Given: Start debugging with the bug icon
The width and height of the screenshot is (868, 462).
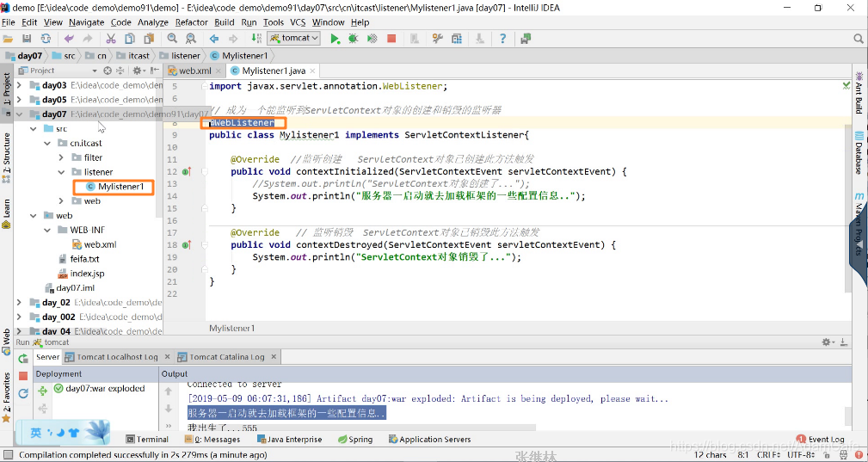Looking at the screenshot, I should pos(353,39).
